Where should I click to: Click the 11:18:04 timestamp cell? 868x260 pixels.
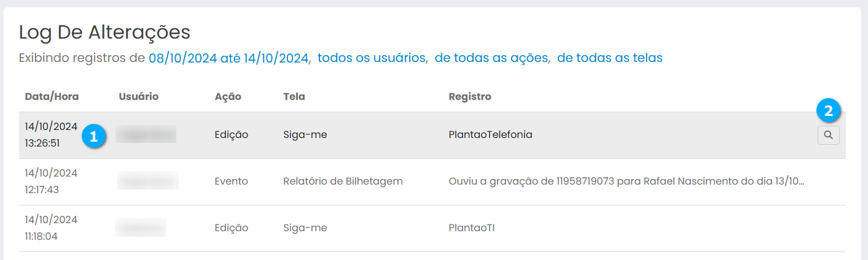click(x=41, y=237)
